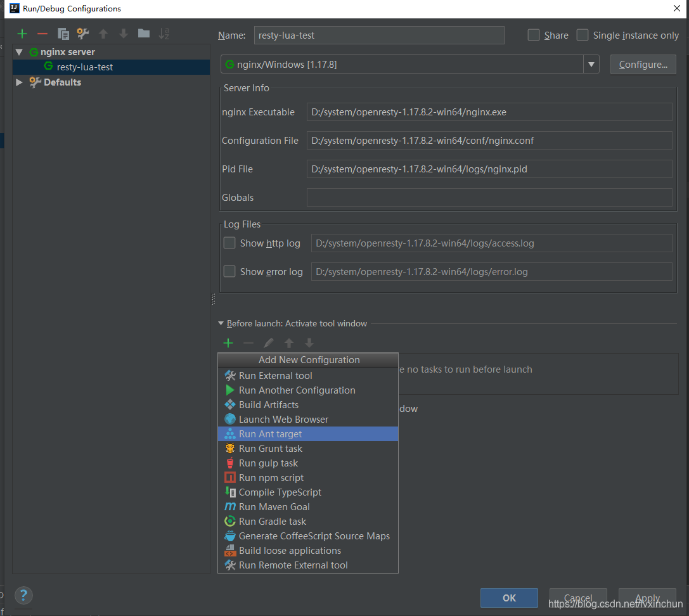The width and height of the screenshot is (689, 616).
Task: Click the error.log path field
Action: (x=491, y=271)
